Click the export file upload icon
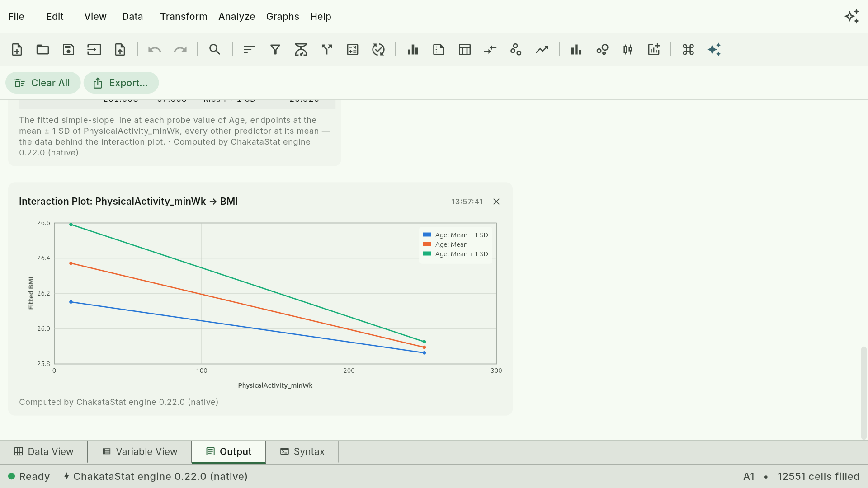 (x=120, y=50)
